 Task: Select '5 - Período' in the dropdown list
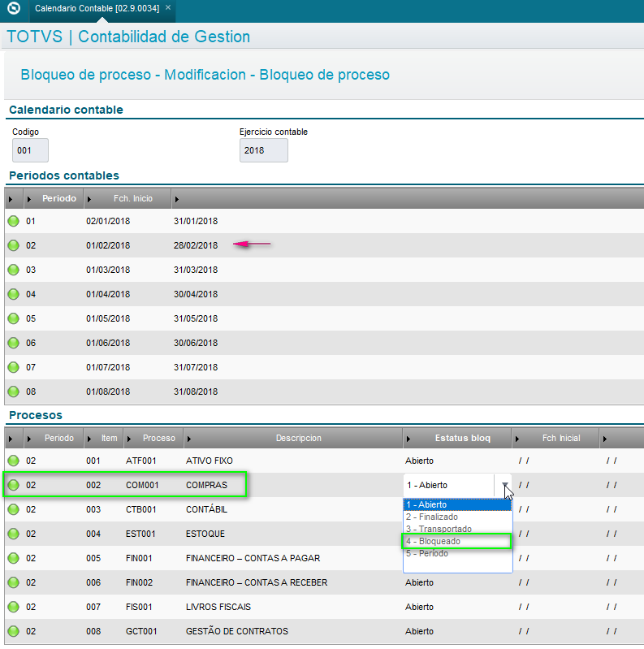click(457, 553)
